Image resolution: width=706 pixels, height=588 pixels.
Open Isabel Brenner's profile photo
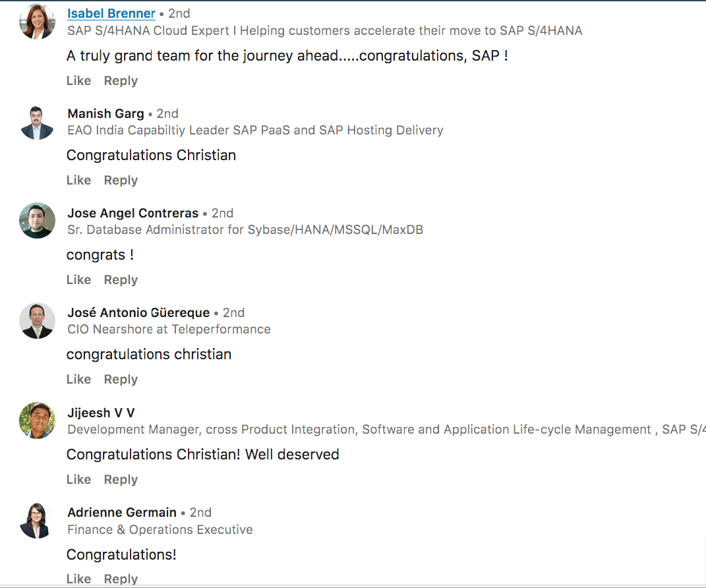(38, 21)
